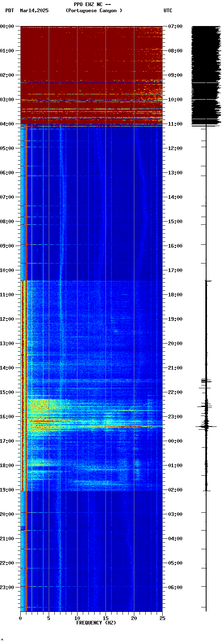Image resolution: width=224 pixels, height=644 pixels.
Task: Click the 25 Hz frequency axis tick
Action: coord(162,618)
